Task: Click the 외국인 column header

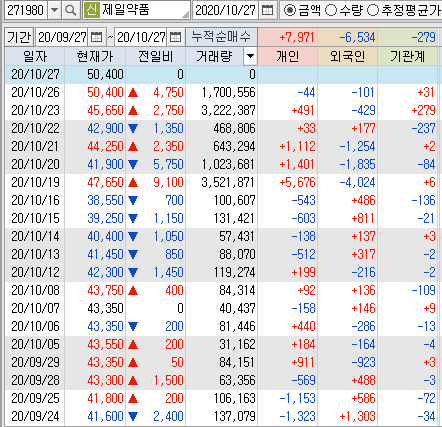Action: (x=348, y=56)
